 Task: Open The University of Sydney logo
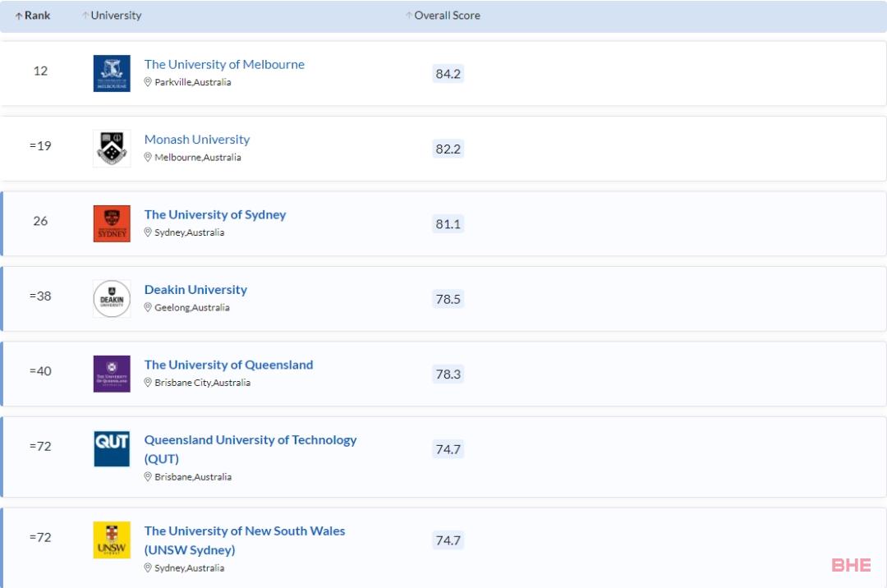(112, 224)
